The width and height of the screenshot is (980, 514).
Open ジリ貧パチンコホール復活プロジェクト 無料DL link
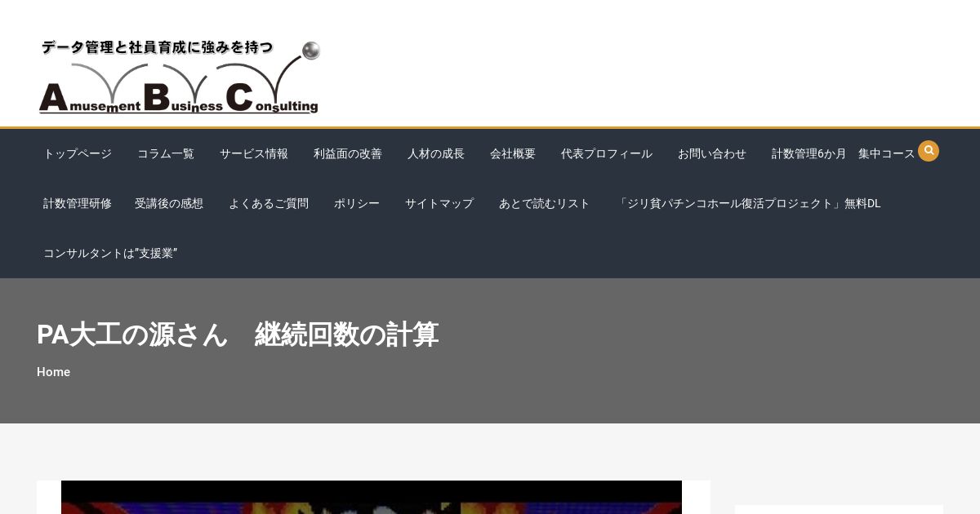[x=748, y=203]
